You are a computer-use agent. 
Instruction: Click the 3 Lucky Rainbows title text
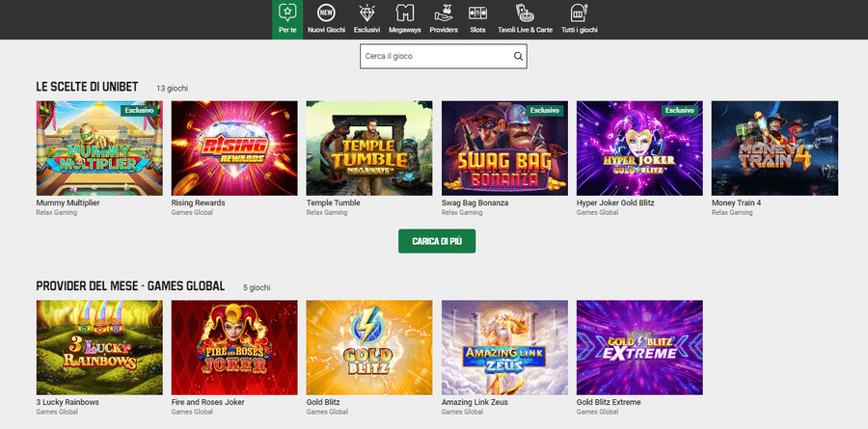[68, 402]
